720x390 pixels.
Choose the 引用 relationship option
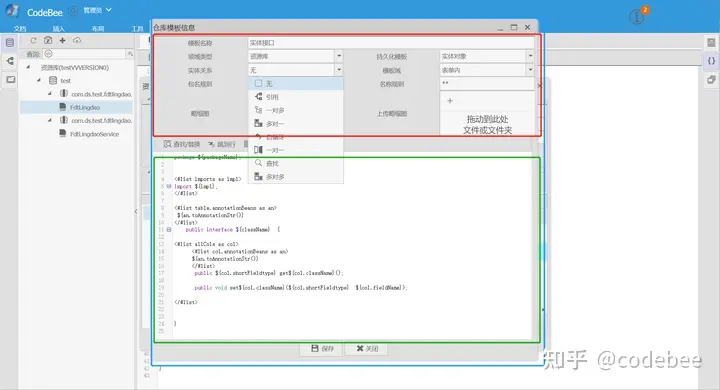[296, 97]
